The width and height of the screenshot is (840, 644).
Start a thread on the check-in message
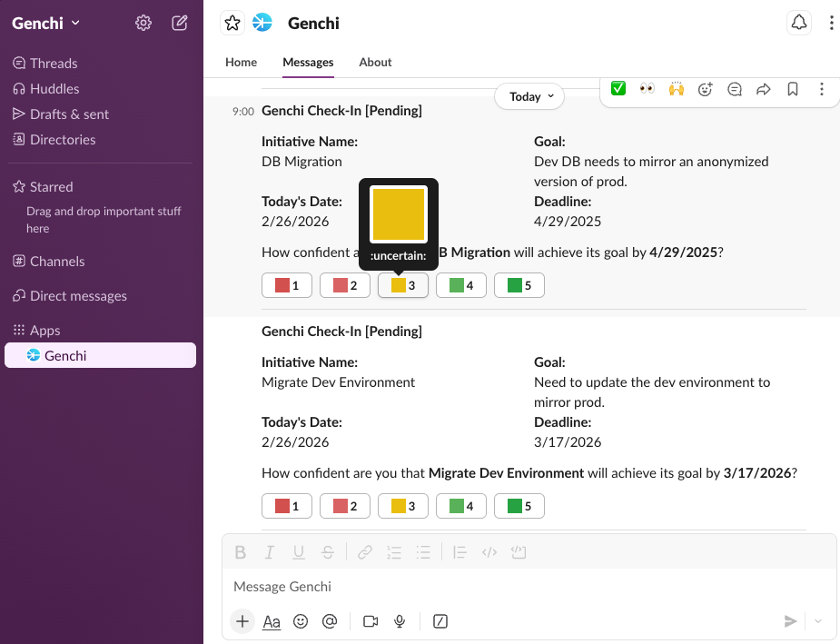click(x=734, y=89)
